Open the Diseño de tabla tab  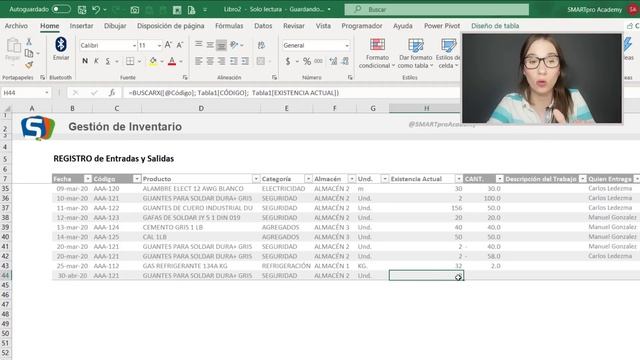[x=495, y=26]
